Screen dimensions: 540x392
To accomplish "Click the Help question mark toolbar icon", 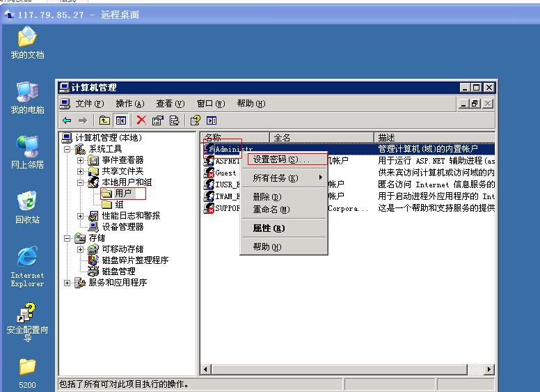I will point(196,120).
